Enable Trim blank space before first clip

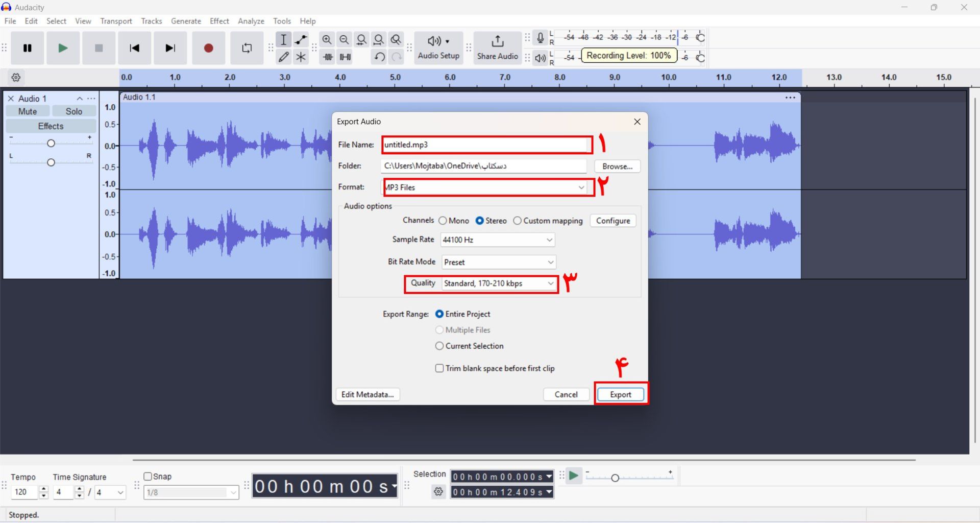439,368
